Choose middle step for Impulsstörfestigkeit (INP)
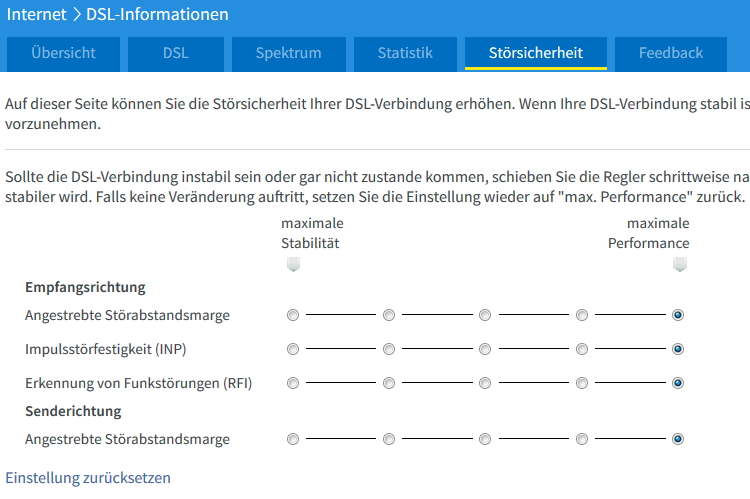This screenshot has width=750, height=499. point(485,349)
